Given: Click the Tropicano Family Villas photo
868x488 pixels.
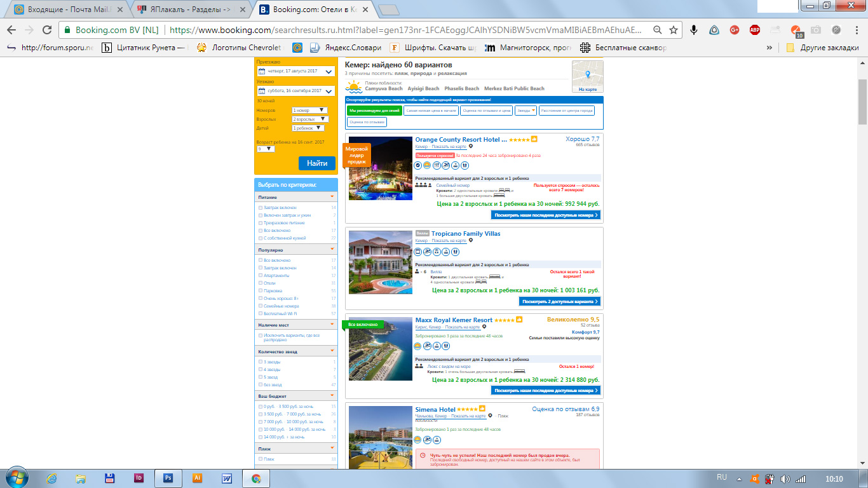Looking at the screenshot, I should click(381, 262).
